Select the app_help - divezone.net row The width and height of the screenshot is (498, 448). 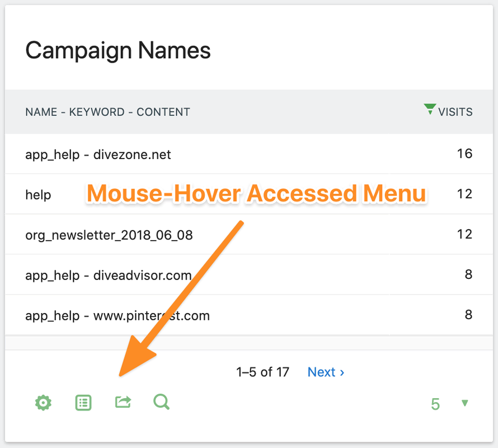tap(249, 154)
